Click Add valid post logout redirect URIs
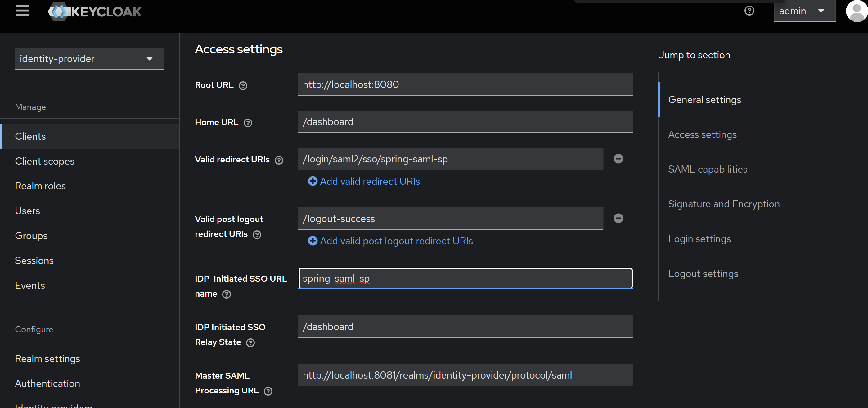 point(390,241)
